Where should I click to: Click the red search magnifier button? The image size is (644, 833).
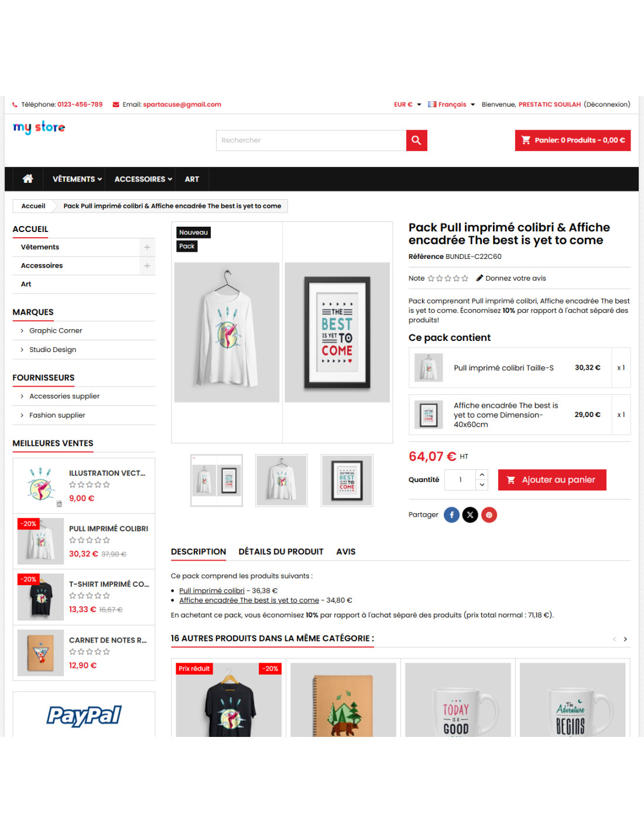point(416,141)
